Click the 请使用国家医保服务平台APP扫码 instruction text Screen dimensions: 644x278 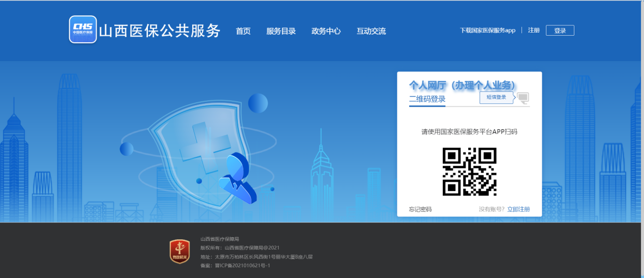click(469, 132)
